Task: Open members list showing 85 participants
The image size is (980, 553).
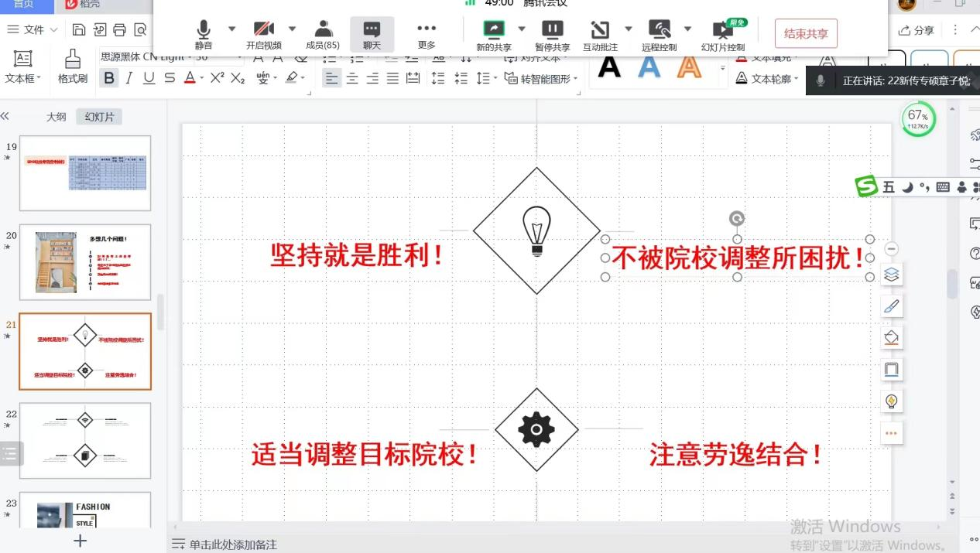Action: click(323, 35)
